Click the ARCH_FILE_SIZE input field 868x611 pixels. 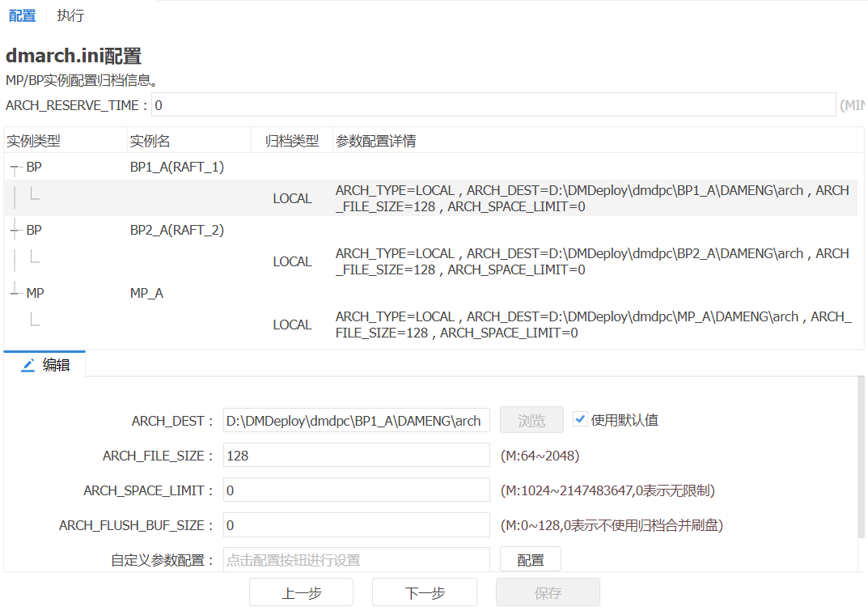point(357,456)
